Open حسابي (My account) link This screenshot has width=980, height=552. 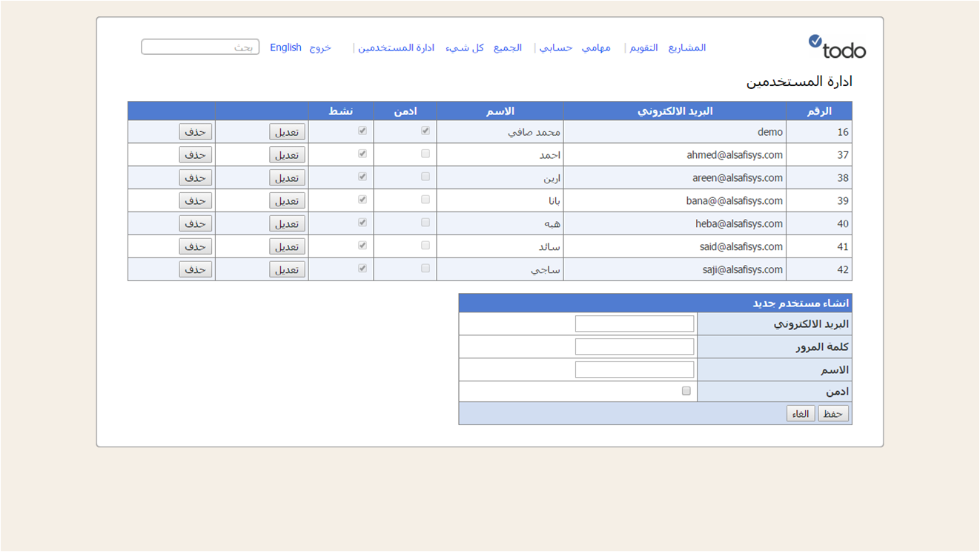tap(555, 47)
